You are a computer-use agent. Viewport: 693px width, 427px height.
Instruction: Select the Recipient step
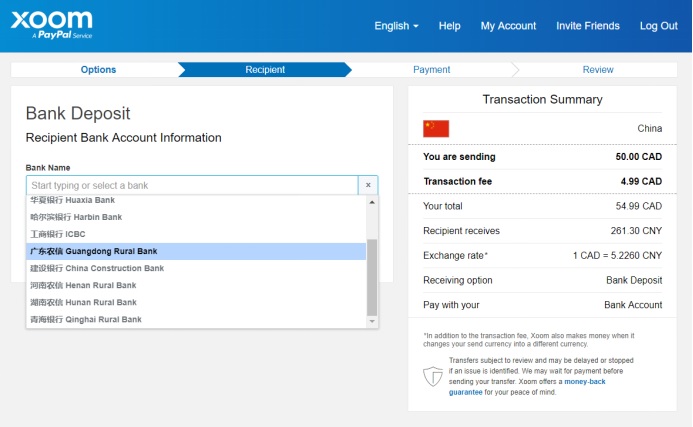(265, 69)
